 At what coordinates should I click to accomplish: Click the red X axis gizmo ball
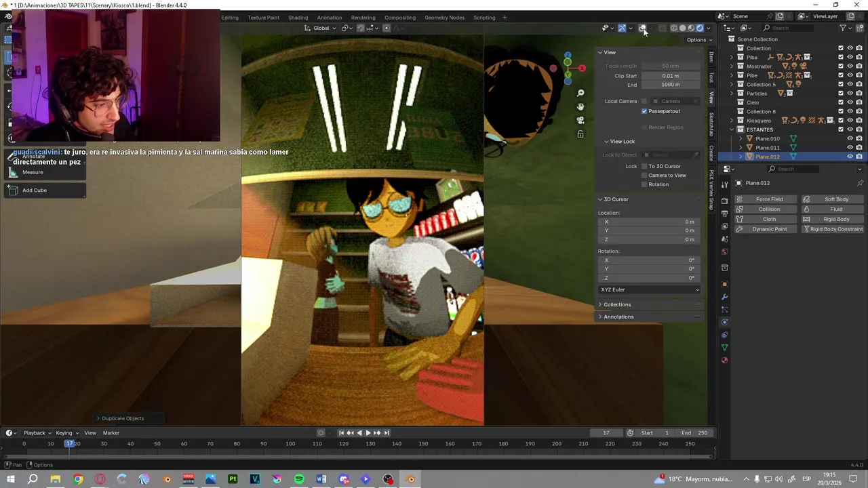pos(582,68)
